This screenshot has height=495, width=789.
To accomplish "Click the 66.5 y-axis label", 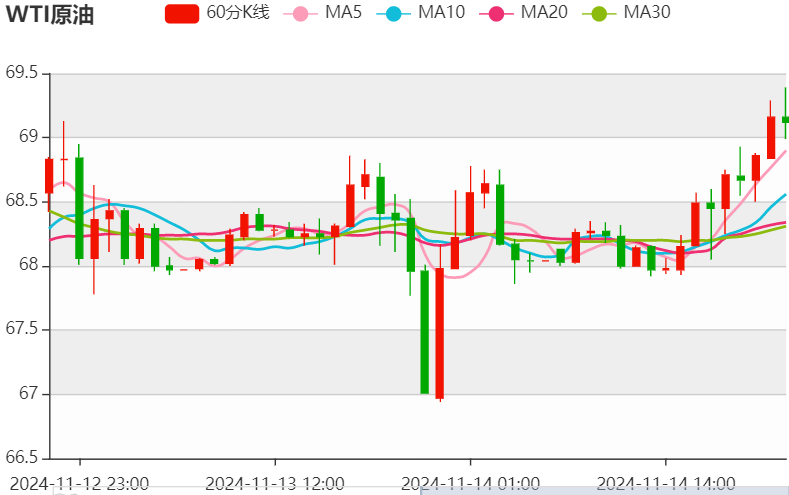I will [22, 457].
